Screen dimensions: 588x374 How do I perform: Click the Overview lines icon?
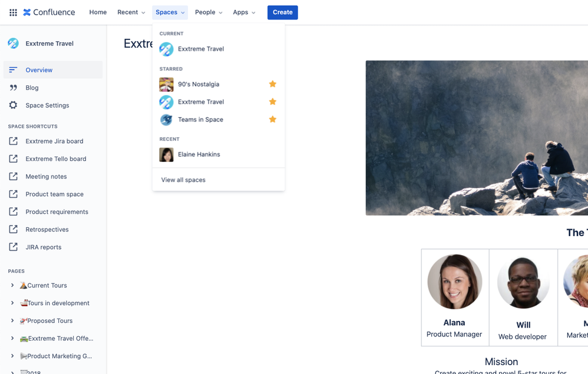click(x=13, y=69)
